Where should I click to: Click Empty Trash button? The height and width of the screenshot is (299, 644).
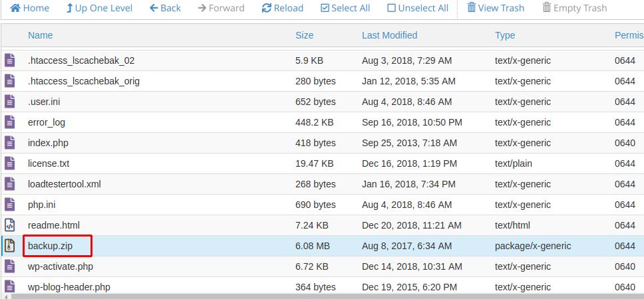(x=574, y=8)
